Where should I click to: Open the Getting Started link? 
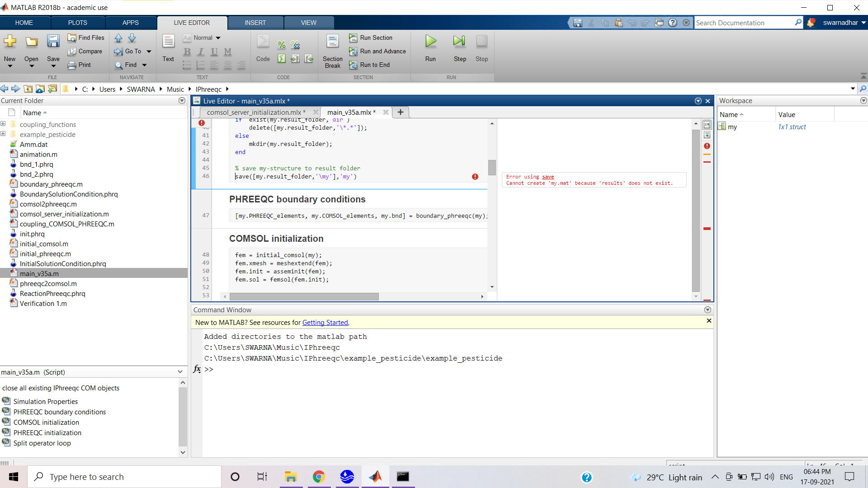(x=325, y=323)
